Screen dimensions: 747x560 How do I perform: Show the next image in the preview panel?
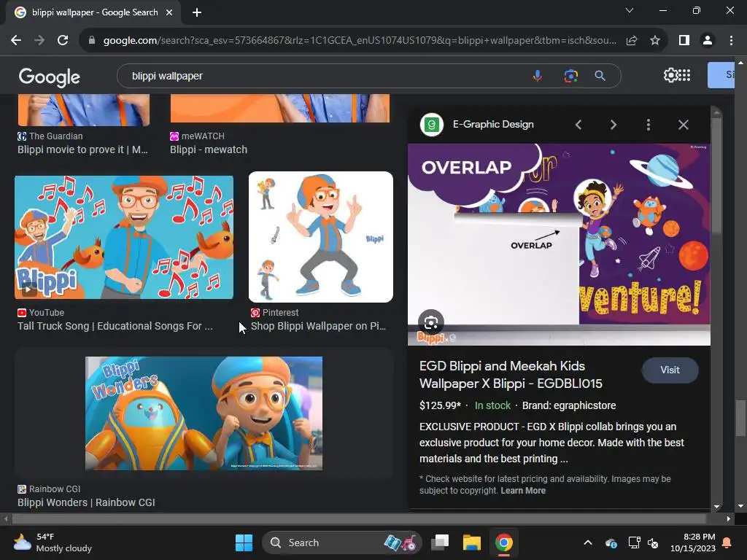(x=613, y=125)
